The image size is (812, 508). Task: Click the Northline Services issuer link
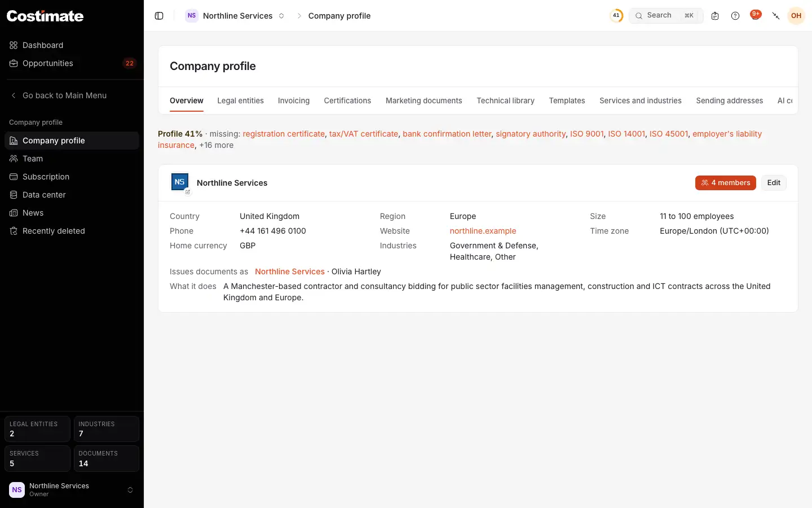[x=290, y=271]
